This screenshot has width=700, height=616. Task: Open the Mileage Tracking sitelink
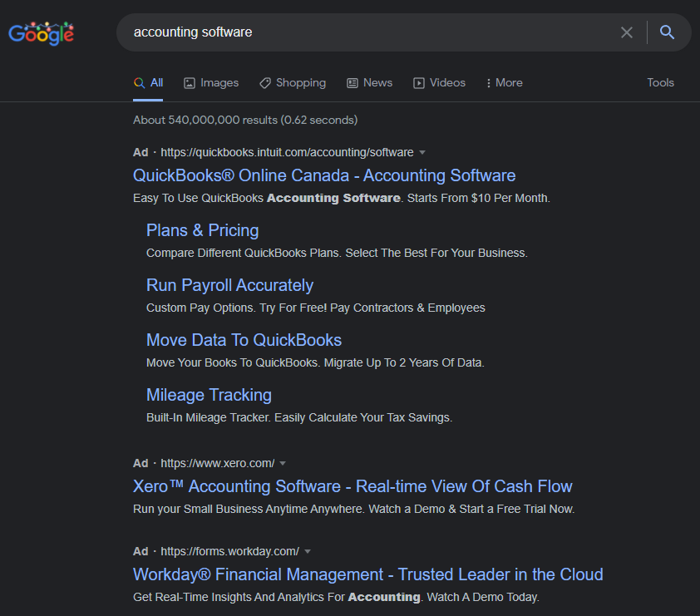point(209,395)
